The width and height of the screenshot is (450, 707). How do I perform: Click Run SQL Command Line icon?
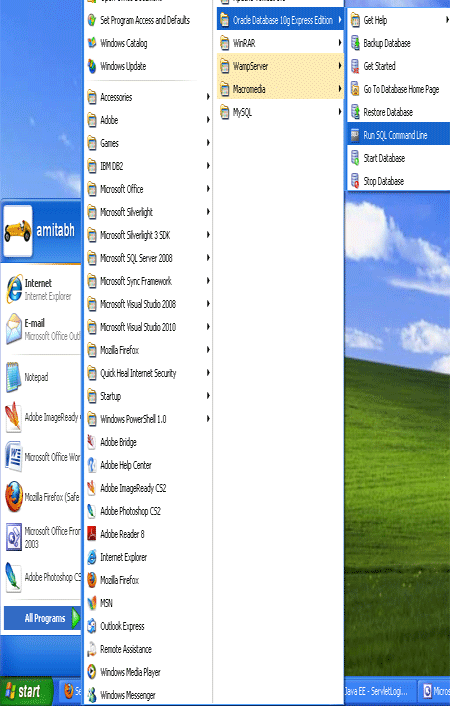point(355,135)
